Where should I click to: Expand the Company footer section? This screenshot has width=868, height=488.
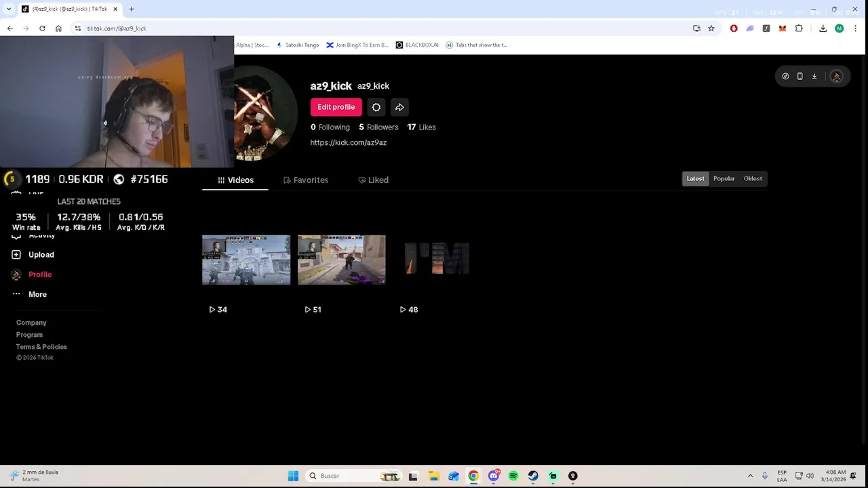point(31,323)
